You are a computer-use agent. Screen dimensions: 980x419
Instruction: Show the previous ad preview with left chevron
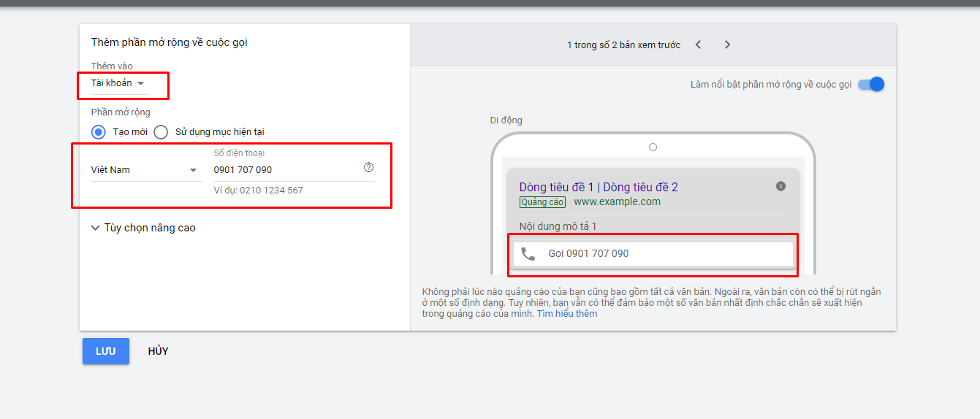[698, 45]
